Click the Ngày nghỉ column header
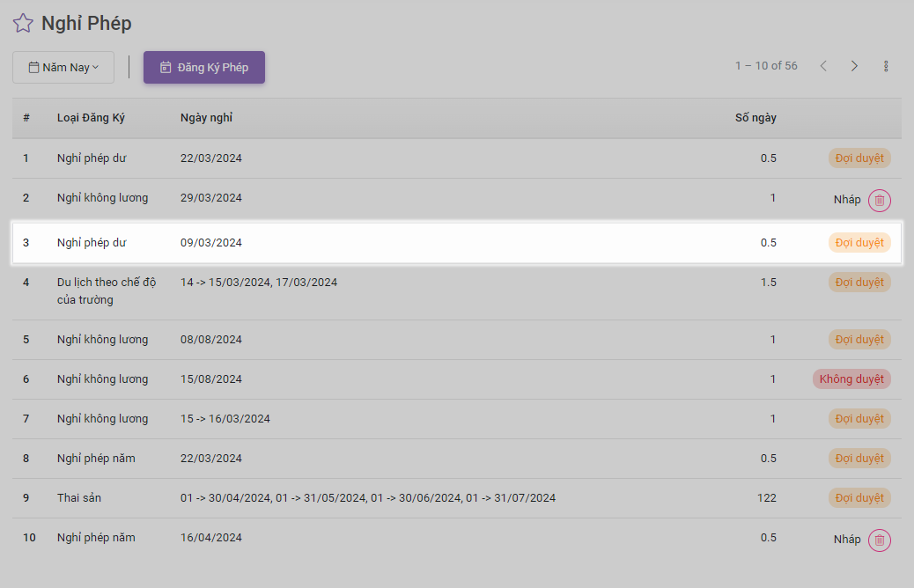 (206, 118)
